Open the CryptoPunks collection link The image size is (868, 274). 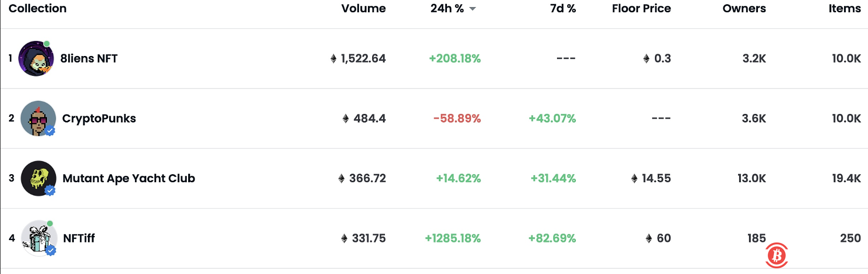click(x=99, y=118)
